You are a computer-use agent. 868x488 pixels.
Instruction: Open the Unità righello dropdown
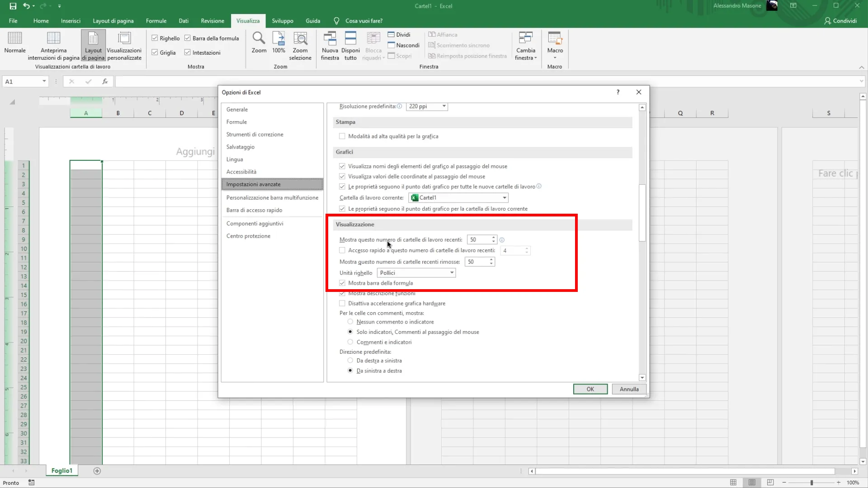[x=451, y=273]
